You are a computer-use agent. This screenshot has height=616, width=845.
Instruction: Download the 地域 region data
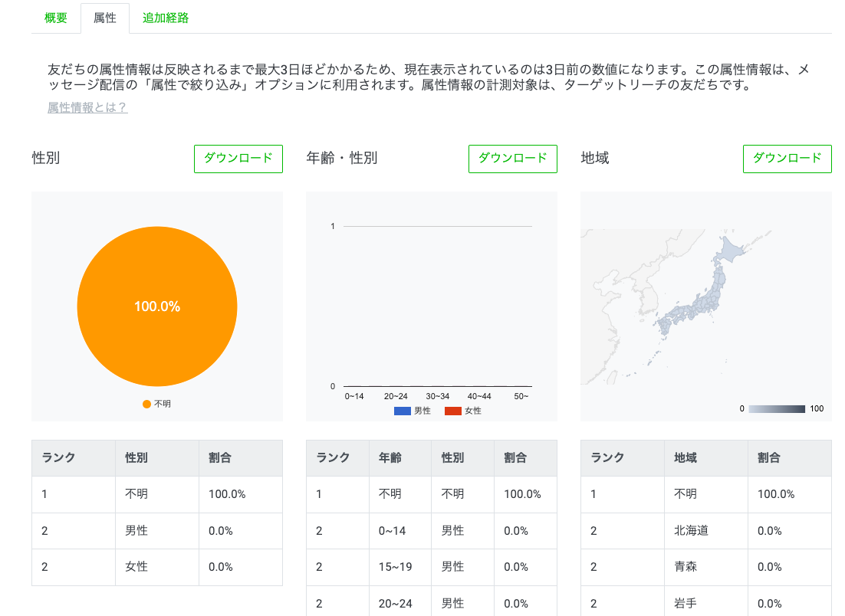coord(787,159)
